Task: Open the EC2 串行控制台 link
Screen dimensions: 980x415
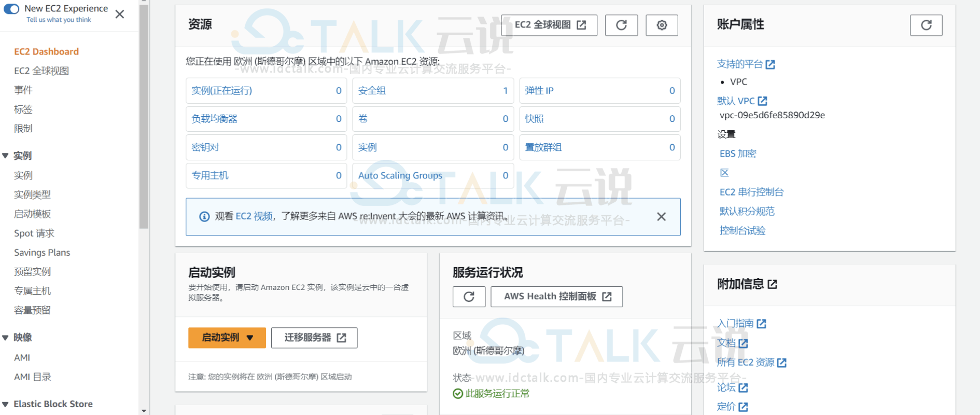Action: click(751, 192)
